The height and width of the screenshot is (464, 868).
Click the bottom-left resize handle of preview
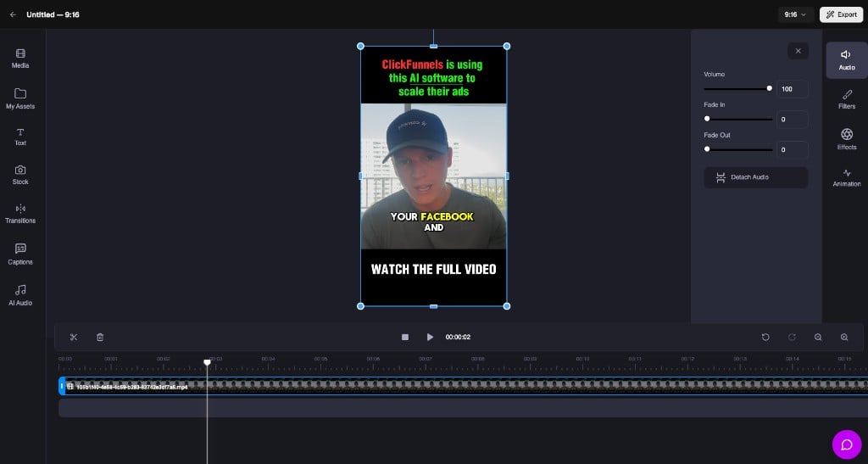(360, 306)
